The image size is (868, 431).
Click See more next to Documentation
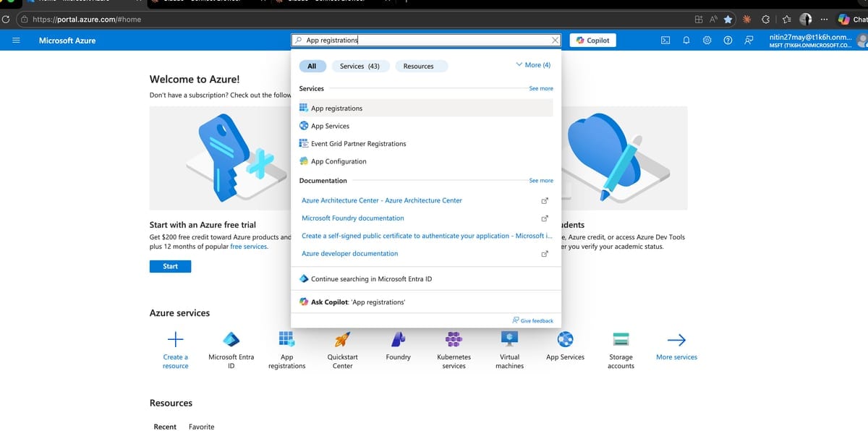pos(541,180)
